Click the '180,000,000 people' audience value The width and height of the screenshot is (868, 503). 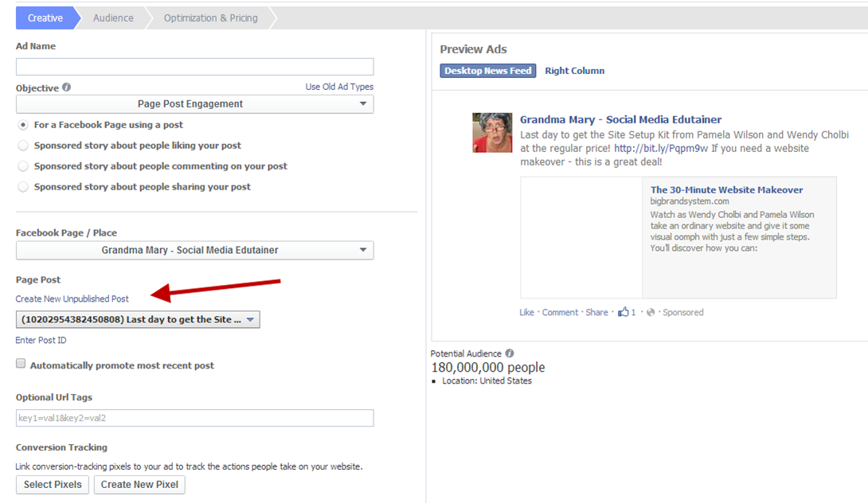coord(488,368)
